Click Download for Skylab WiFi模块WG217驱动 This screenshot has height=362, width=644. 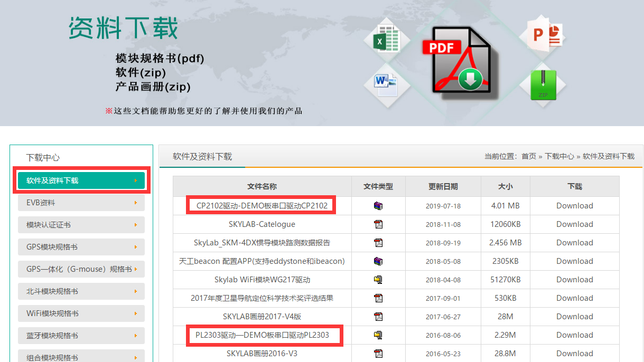click(x=574, y=279)
